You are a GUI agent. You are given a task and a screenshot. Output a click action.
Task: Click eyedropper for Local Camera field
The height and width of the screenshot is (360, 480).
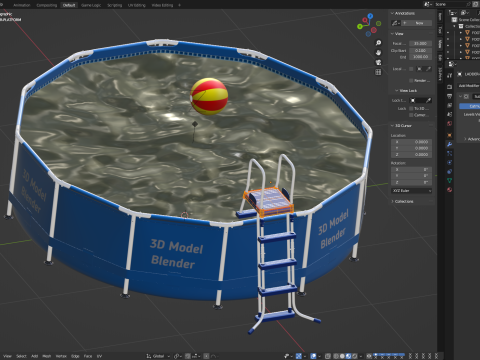[428, 69]
